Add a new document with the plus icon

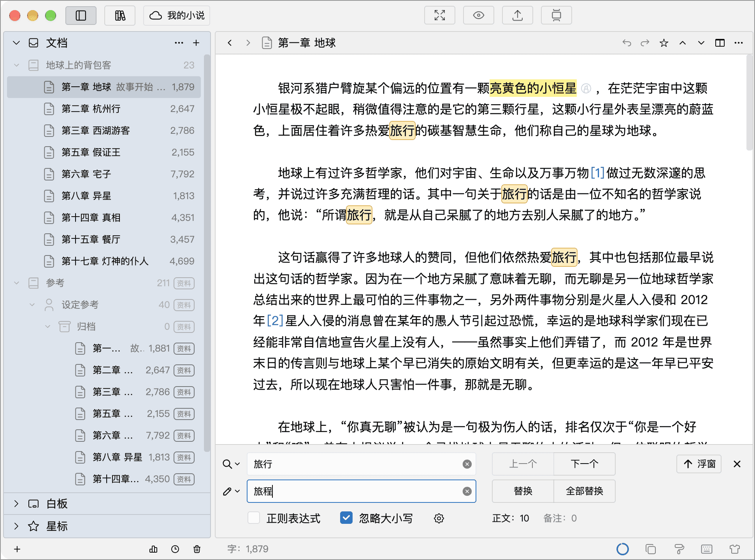pyautogui.click(x=196, y=43)
